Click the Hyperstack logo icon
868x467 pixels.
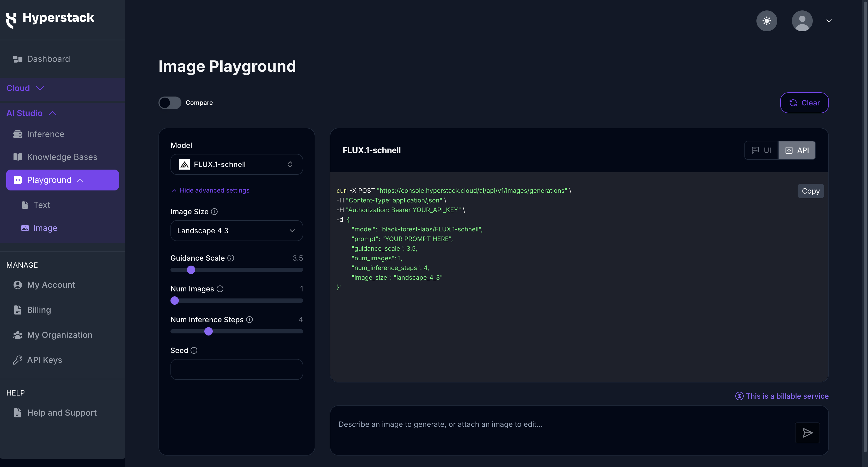11,20
